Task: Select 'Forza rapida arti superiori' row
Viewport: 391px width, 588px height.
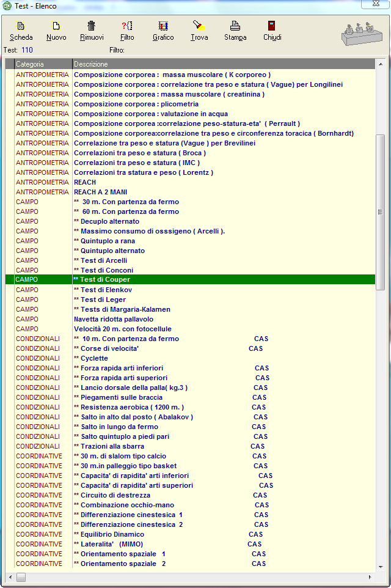Action: click(x=190, y=378)
